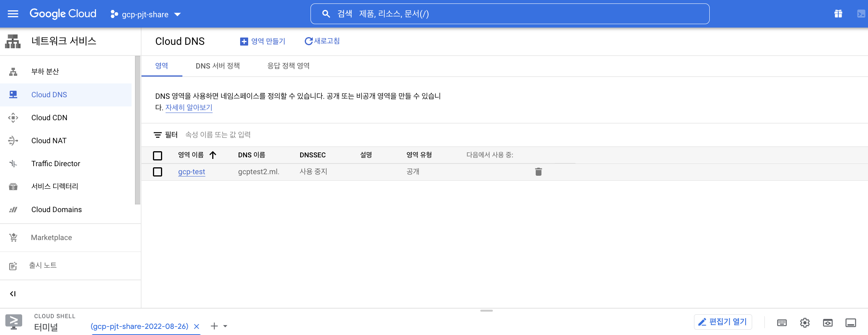Open dropdown next to new tab plus
Screen dimensions: 868x335
click(x=225, y=326)
